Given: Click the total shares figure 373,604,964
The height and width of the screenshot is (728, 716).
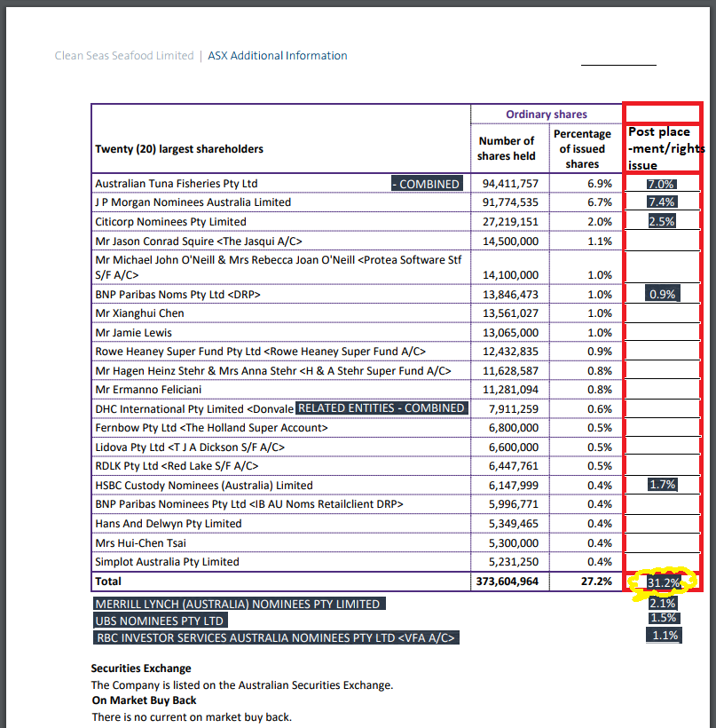Looking at the screenshot, I should 507,582.
